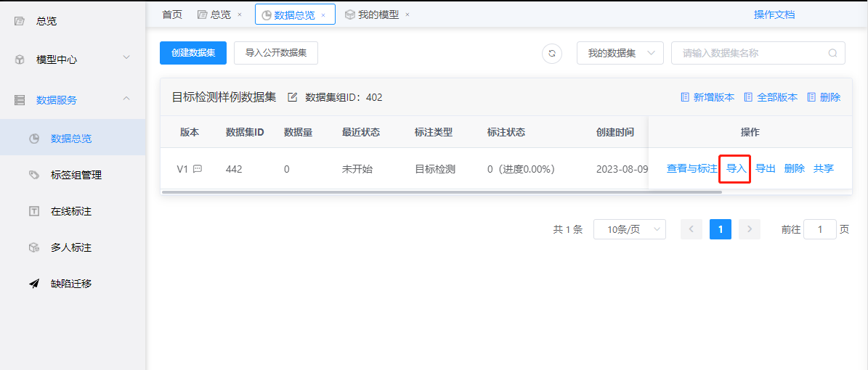The image size is (868, 370).
Task: Click the 创建数据集 button
Action: click(193, 53)
